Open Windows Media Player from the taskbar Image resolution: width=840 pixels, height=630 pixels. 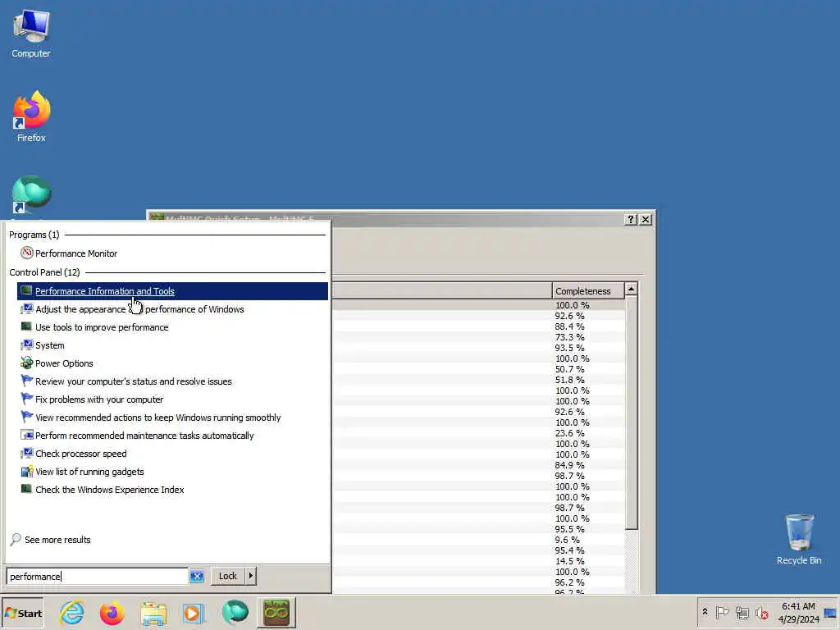[194, 614]
